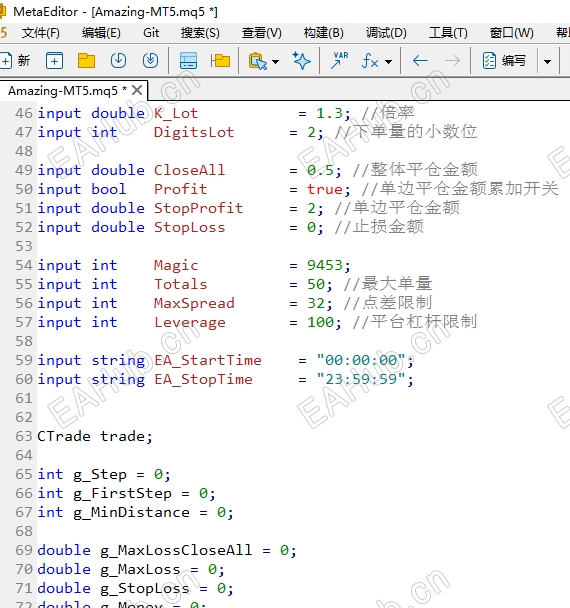570x608 pixels.
Task: Click the g_Step variable
Action: [x=100, y=475]
